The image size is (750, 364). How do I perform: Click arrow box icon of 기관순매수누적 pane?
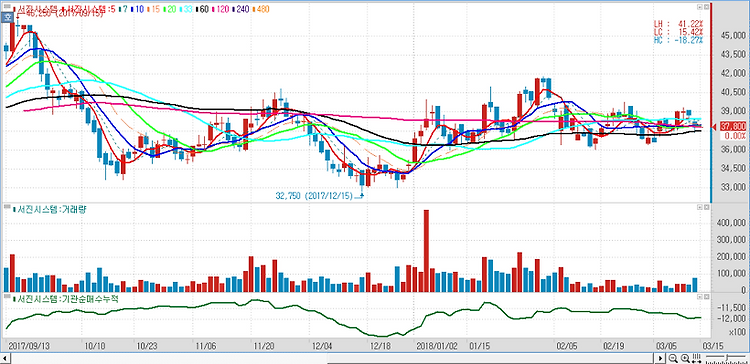(x=699, y=297)
